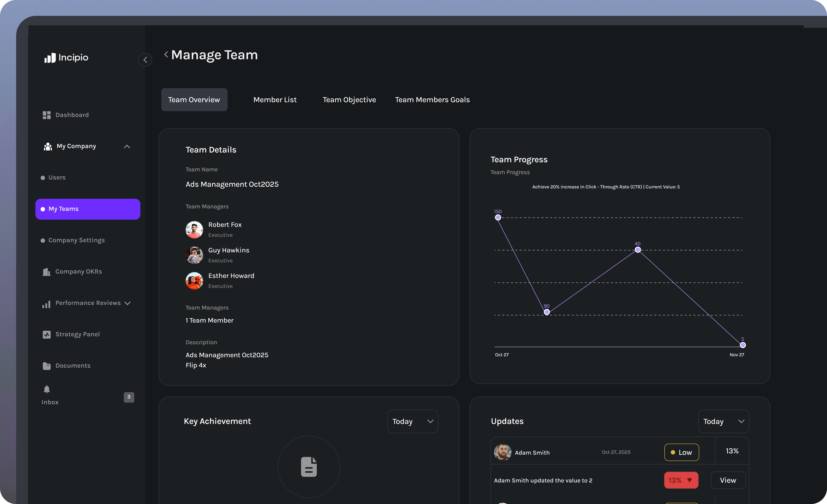Open the Team Objective tab
This screenshot has width=827, height=504.
(x=349, y=100)
